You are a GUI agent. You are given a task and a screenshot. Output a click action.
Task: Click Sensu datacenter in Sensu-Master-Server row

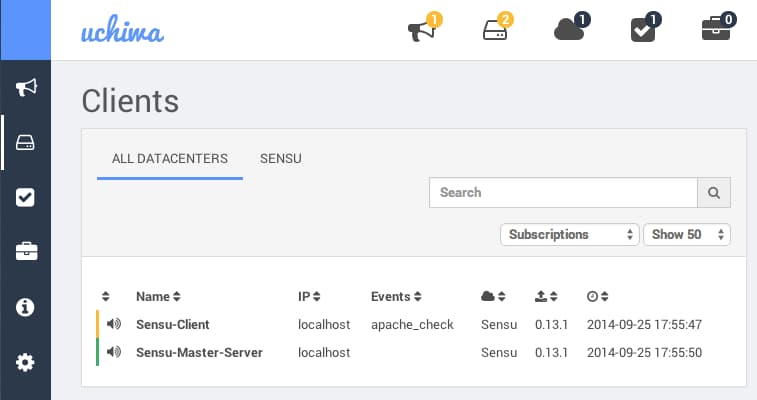point(499,353)
